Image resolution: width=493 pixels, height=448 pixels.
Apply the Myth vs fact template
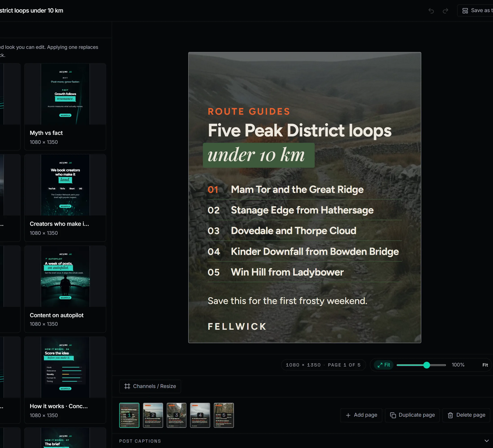click(x=65, y=107)
